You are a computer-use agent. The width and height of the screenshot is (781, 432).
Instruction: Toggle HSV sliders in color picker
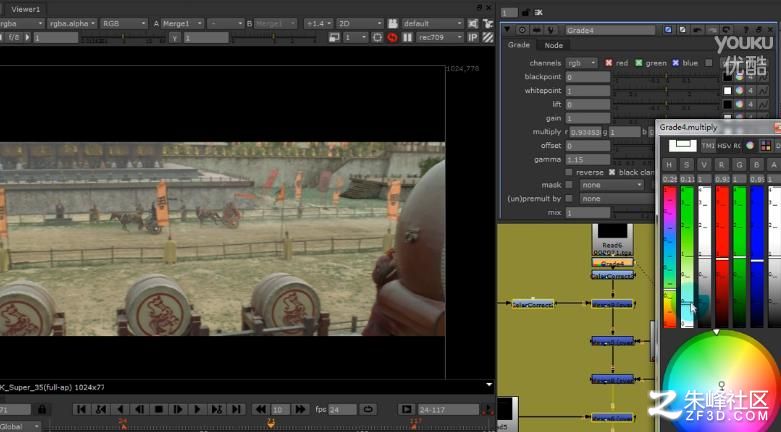click(724, 145)
